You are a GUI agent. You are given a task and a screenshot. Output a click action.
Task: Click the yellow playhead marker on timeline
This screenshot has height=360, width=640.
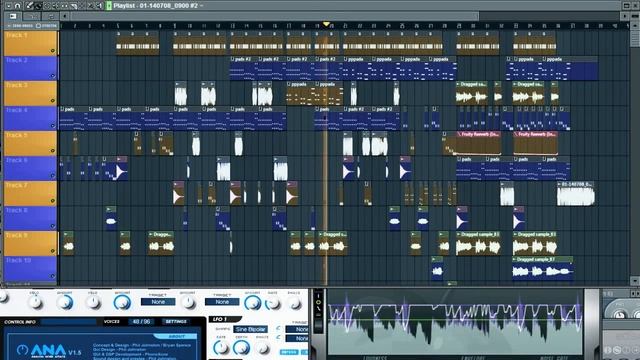pyautogui.click(x=326, y=24)
